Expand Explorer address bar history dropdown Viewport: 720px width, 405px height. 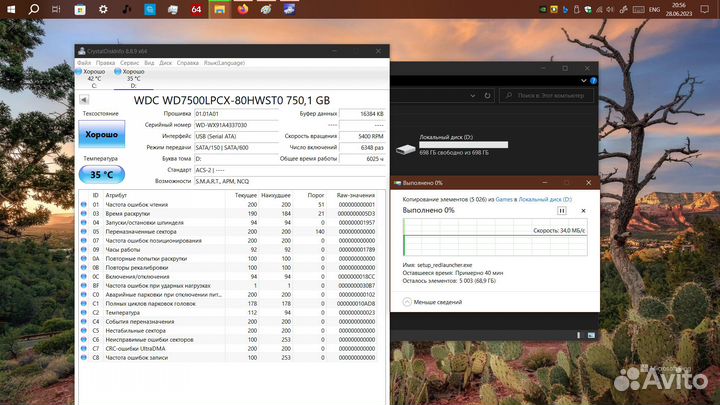472,96
